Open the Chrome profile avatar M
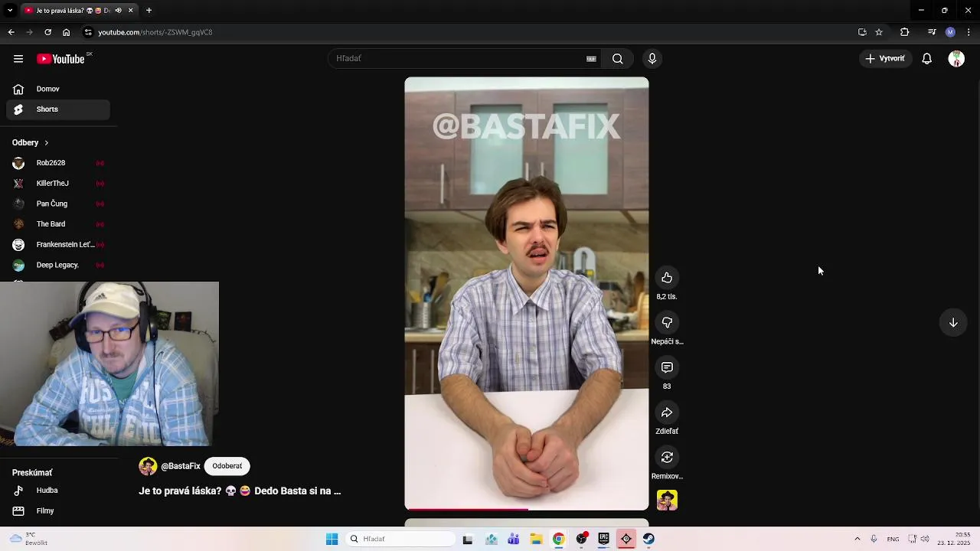Screen dimensions: 980x551 click(x=950, y=32)
